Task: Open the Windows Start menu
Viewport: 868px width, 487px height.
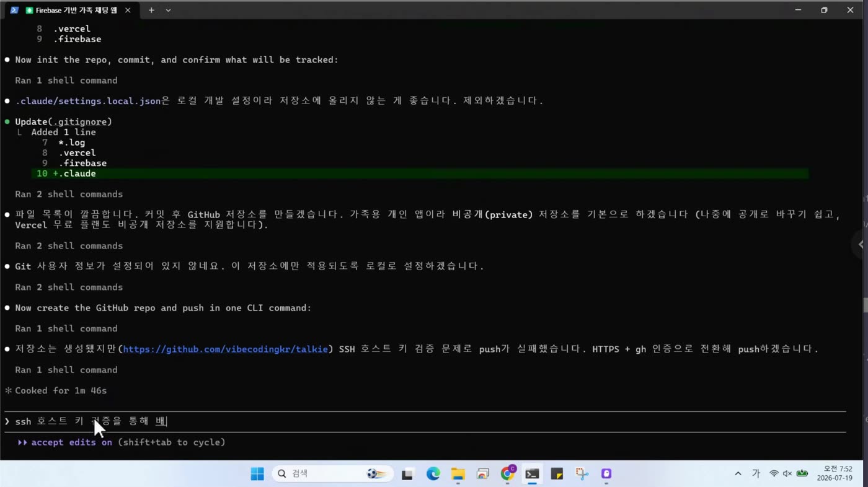Action: click(257, 474)
